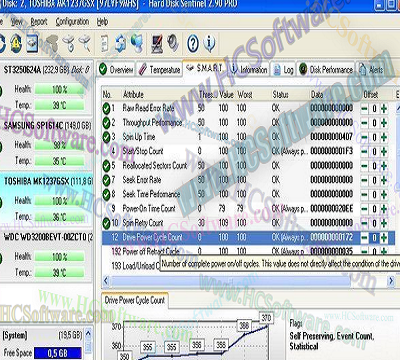Click green check icon for Spin Retry Count
The width and height of the screenshot is (400, 360).
pos(106,223)
